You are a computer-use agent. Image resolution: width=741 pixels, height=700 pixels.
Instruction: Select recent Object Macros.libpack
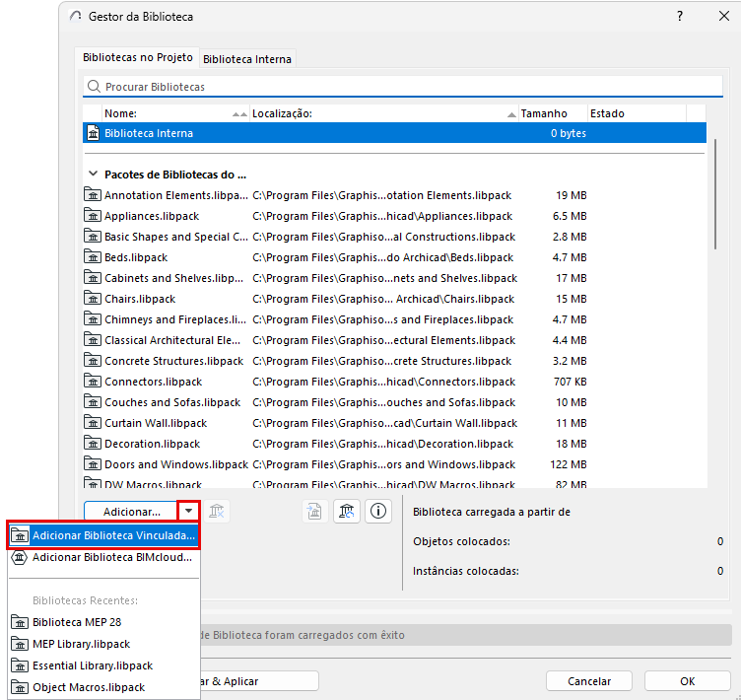coord(103,687)
